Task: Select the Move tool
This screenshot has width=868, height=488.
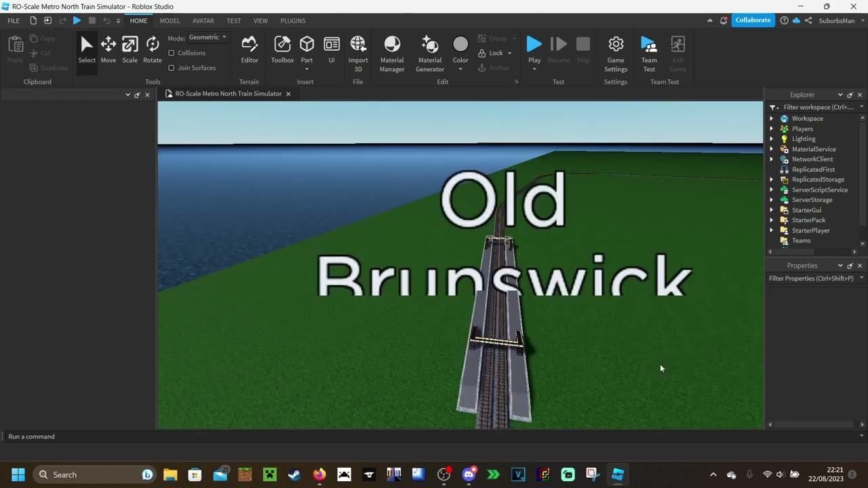Action: pos(108,51)
